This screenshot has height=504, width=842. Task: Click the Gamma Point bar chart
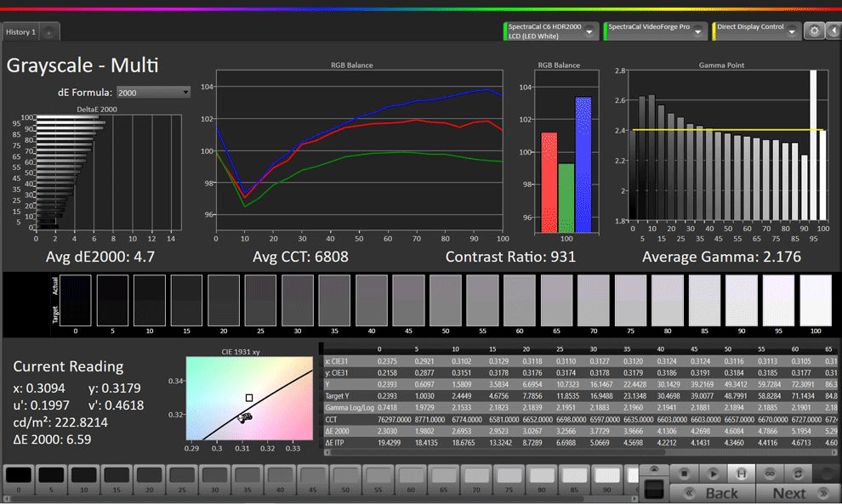point(728,145)
